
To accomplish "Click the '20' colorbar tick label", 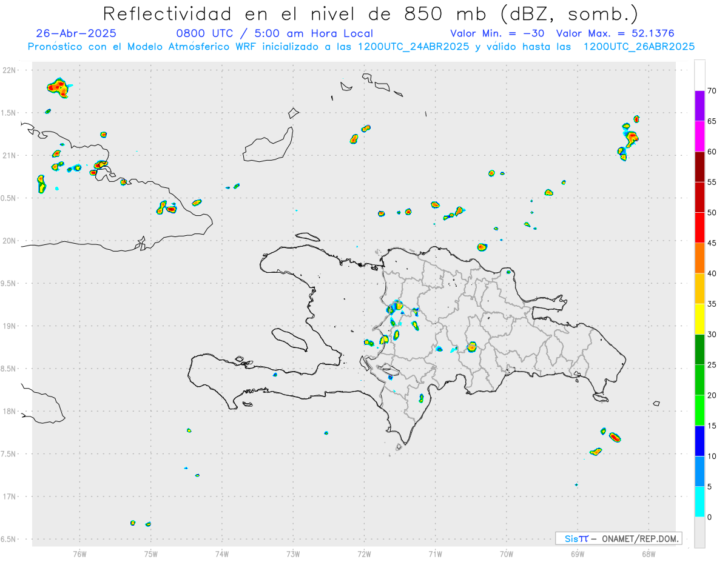I will tap(712, 395).
